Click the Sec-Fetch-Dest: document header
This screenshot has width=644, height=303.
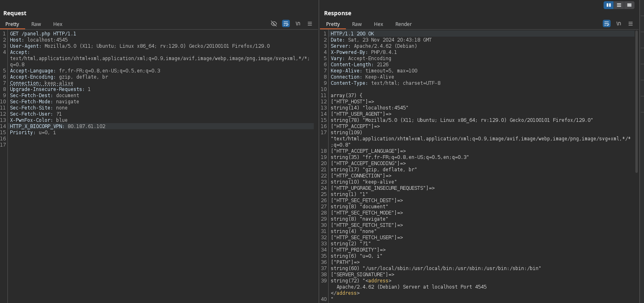[x=45, y=96]
